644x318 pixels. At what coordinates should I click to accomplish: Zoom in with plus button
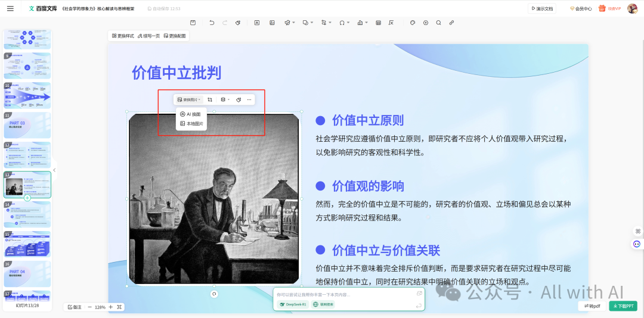[110, 307]
